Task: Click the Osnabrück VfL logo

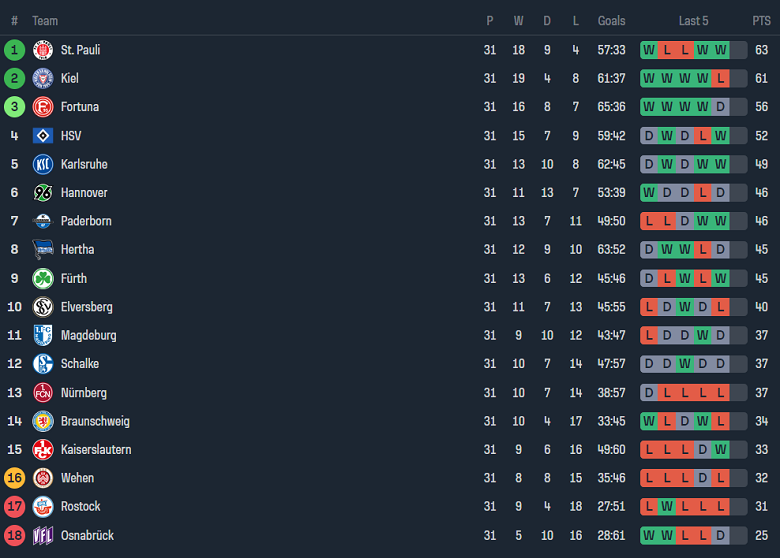Action: pos(43,536)
